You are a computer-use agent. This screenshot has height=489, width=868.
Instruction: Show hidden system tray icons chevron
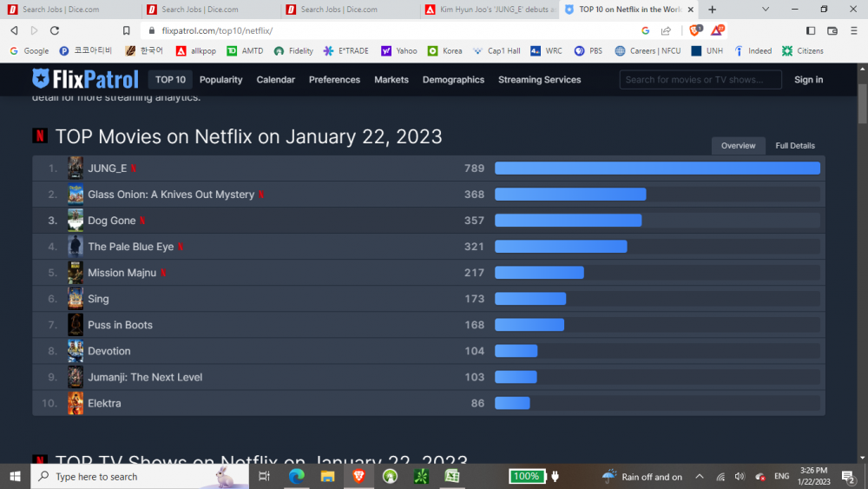tap(700, 476)
